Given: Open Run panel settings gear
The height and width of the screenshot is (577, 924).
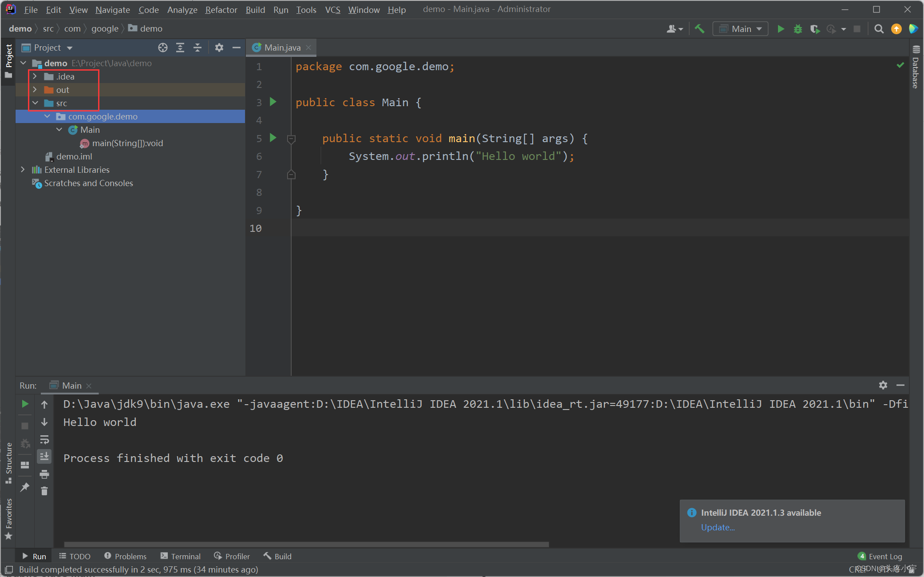Looking at the screenshot, I should [883, 385].
